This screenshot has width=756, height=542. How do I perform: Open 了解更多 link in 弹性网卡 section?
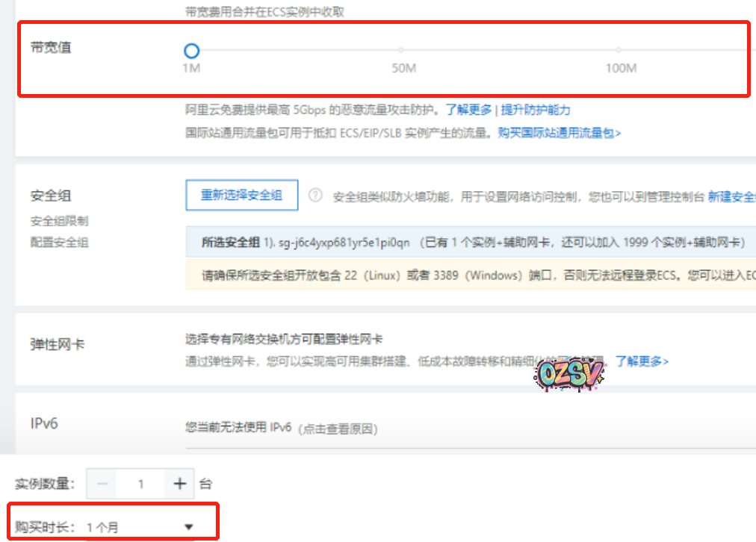click(x=641, y=361)
